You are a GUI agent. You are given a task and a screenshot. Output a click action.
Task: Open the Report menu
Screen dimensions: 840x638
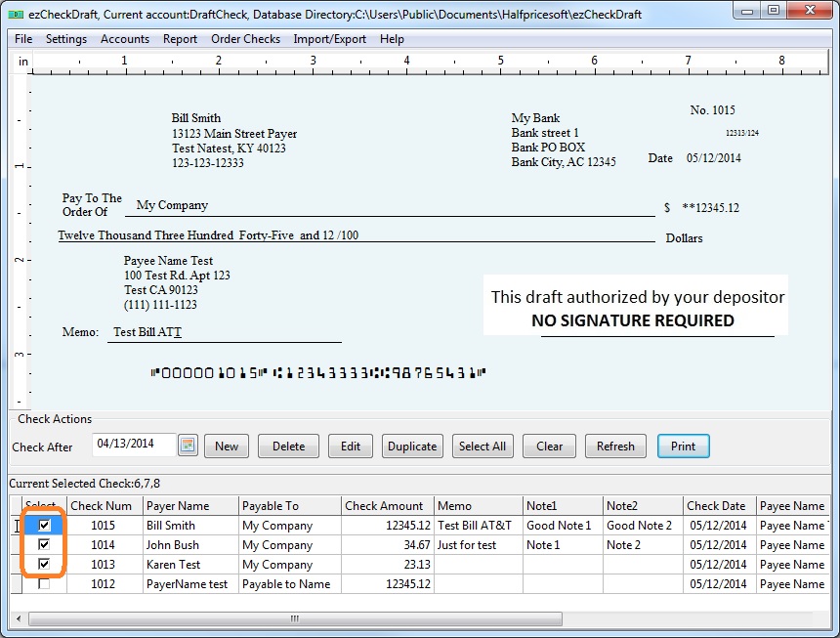tap(180, 39)
